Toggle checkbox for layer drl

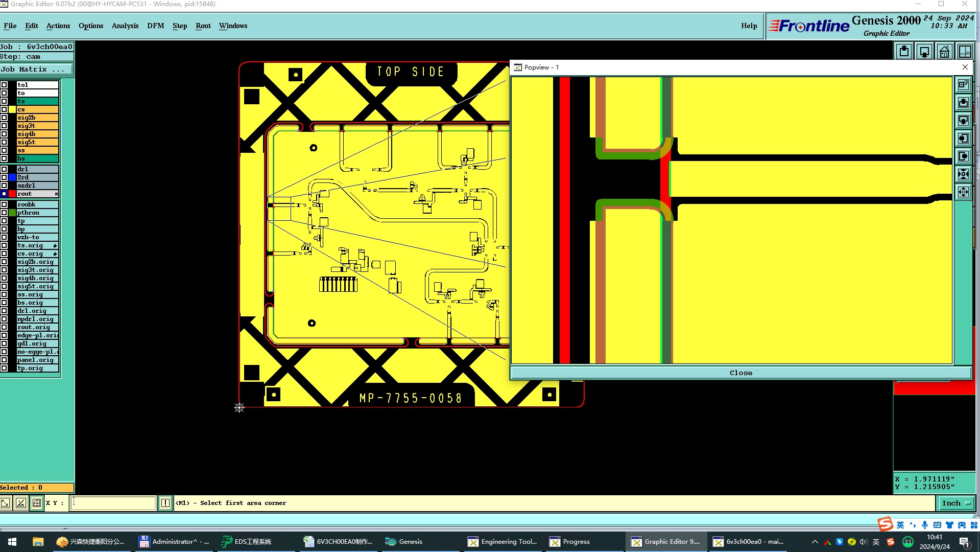click(4, 169)
